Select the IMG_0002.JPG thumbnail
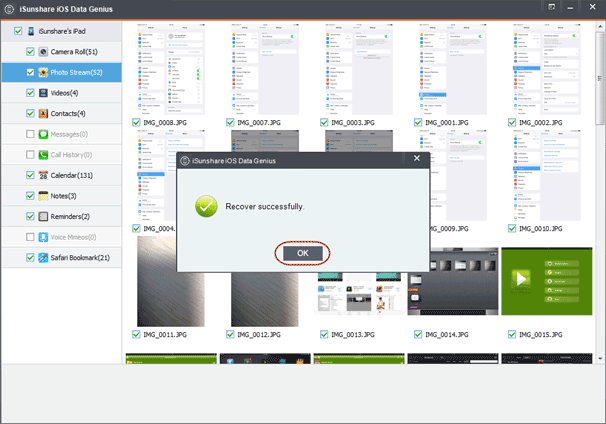The width and height of the screenshot is (606, 424). click(546, 69)
